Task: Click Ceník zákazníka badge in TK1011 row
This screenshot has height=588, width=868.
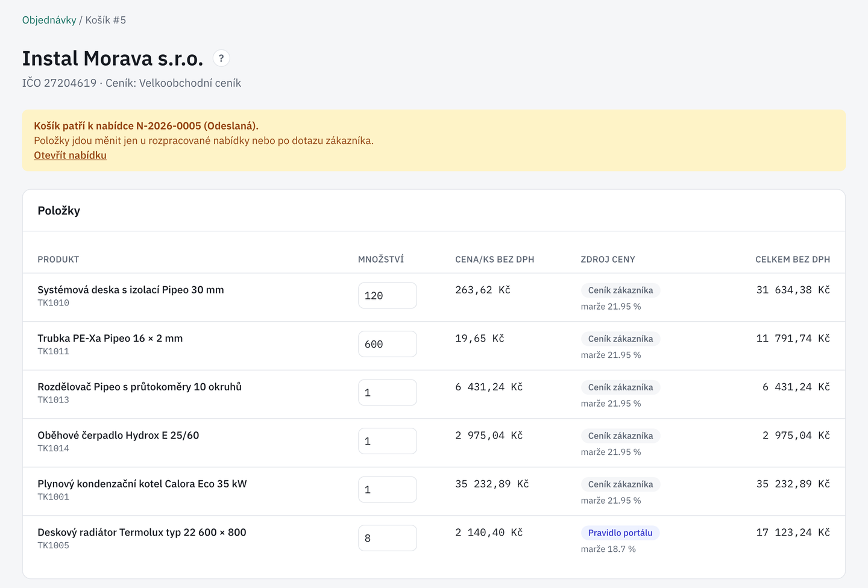Action: tap(621, 339)
